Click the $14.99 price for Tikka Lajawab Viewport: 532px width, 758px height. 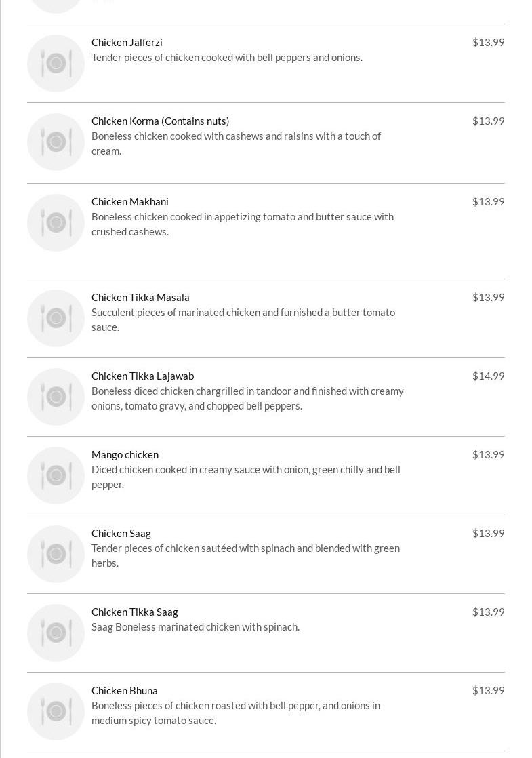pyautogui.click(x=488, y=376)
